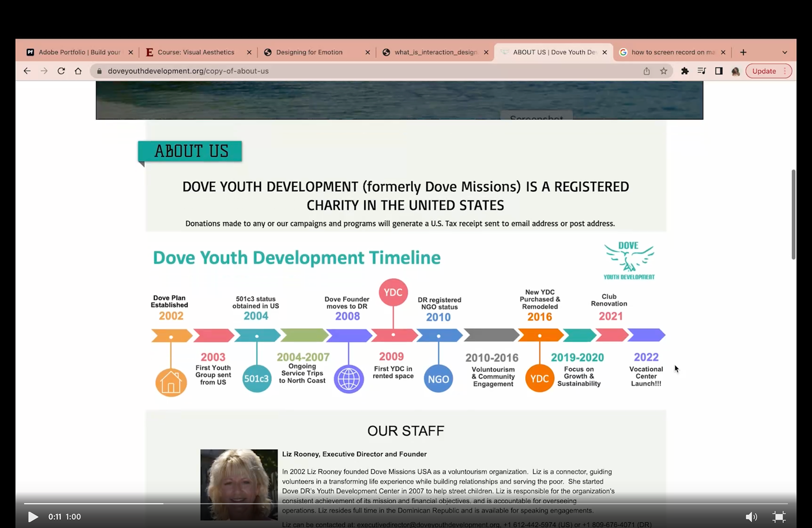Click the purple 2022 timeline segment

pyautogui.click(x=647, y=335)
